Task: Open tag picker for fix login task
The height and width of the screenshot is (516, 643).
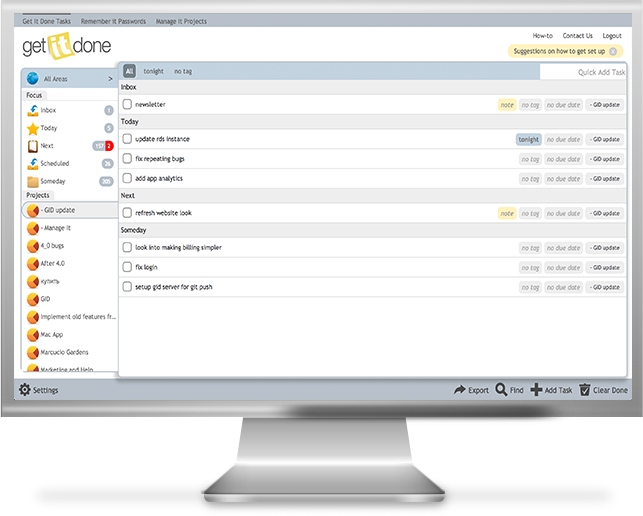Action: [x=529, y=267]
